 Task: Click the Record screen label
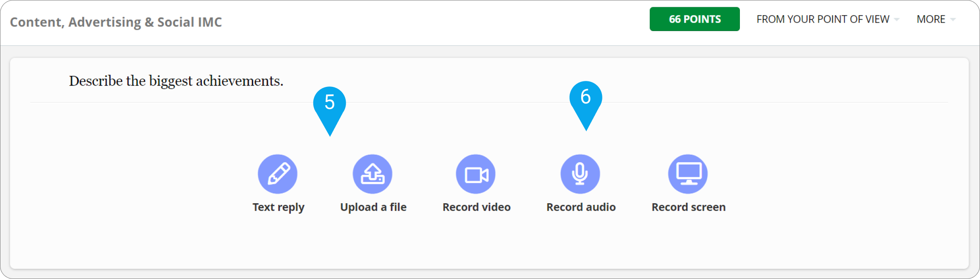coord(689,207)
